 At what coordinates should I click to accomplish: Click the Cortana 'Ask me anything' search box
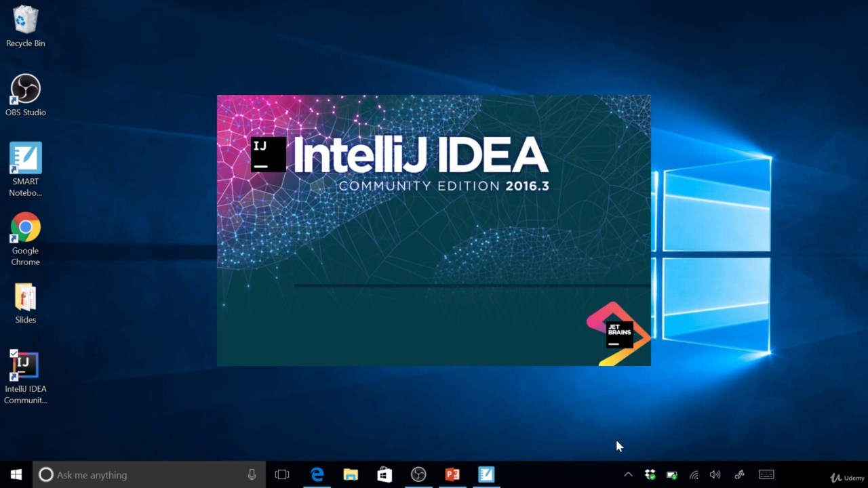click(149, 474)
